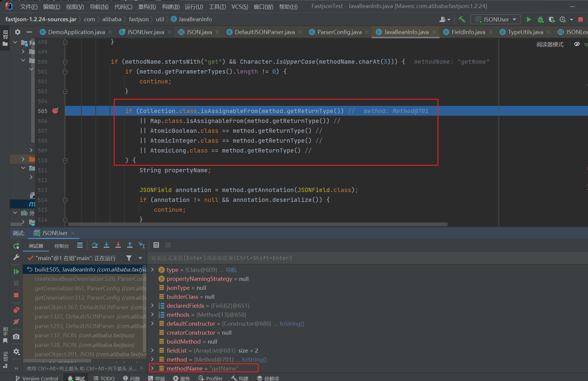Open the Evaluate Expression calculator icon
Viewport: 588px width, 381px height.
[x=156, y=245]
